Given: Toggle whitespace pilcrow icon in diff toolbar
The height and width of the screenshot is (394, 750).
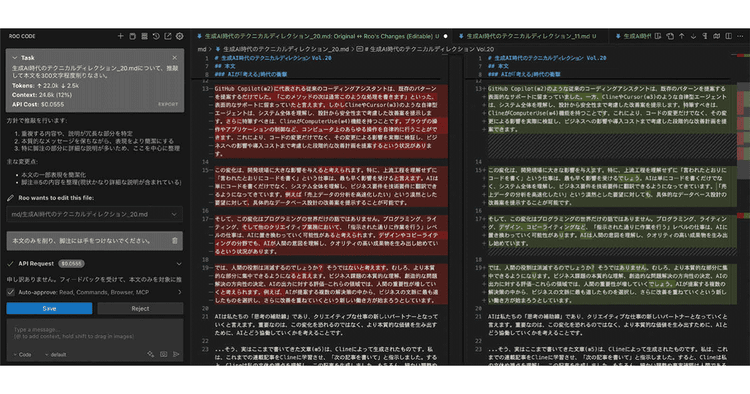Looking at the screenshot, I should tap(705, 36).
